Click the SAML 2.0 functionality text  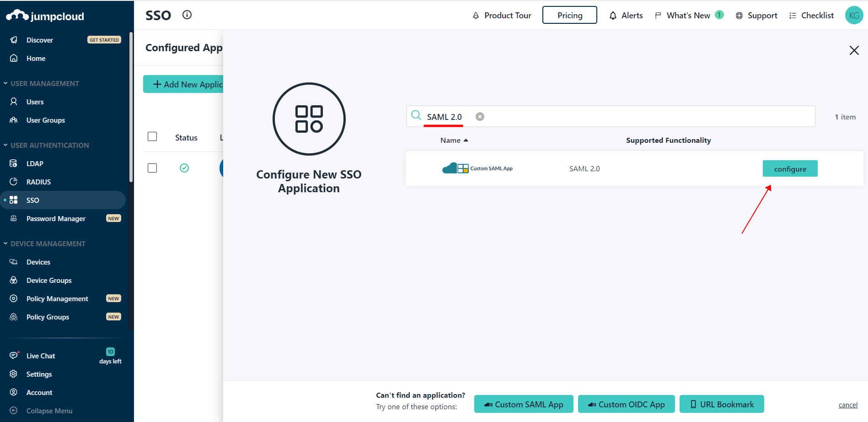(584, 169)
